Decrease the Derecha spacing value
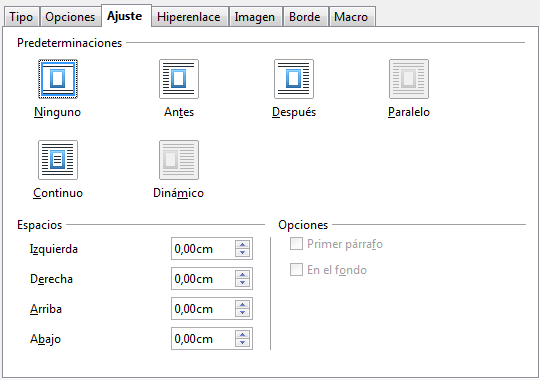Viewport: 540px width, 380px height. tap(242, 283)
